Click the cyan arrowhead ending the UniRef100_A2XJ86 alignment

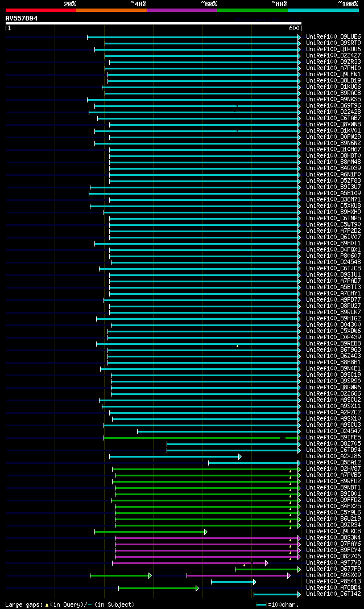click(240, 456)
